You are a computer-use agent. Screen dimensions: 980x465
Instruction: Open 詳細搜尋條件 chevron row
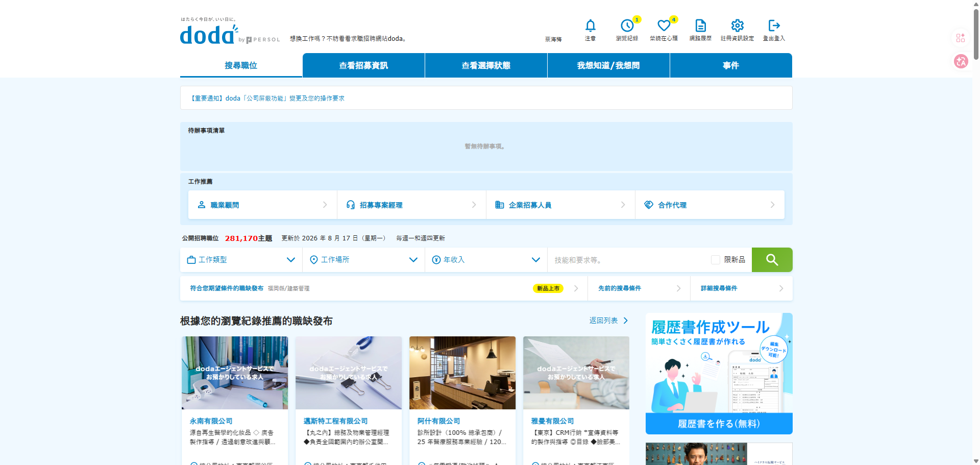[x=741, y=288]
